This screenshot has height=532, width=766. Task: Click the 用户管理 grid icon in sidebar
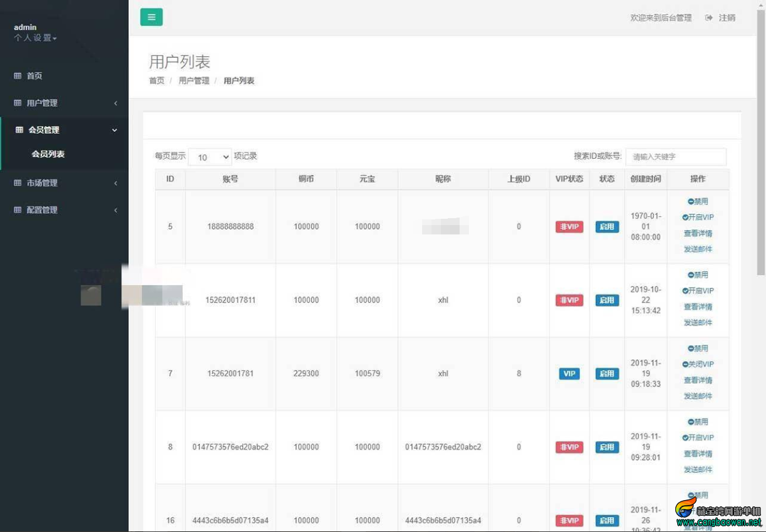18,103
